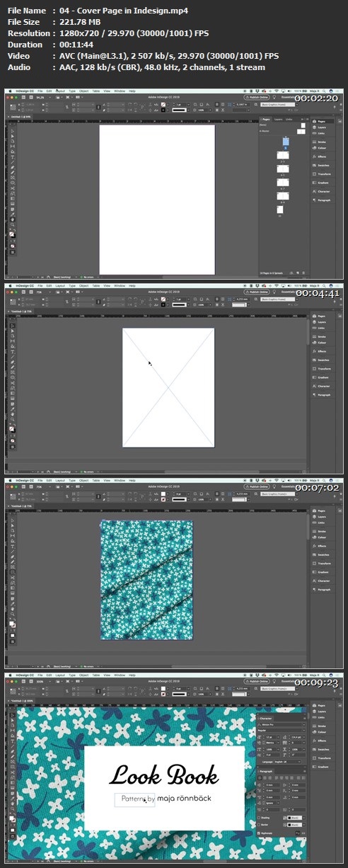
Task: Select the 6-7 spread thumbnail in the Pages panel
Action: pyautogui.click(x=283, y=183)
